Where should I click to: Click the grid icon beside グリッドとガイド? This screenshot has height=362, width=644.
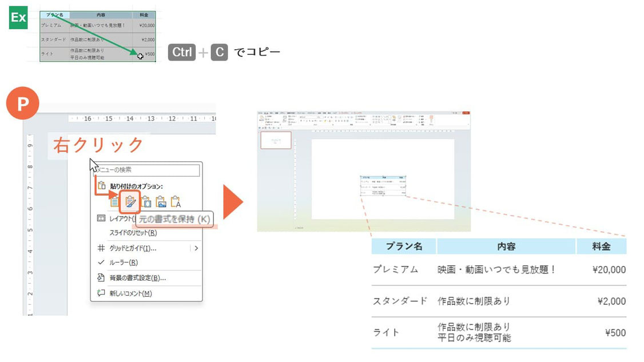click(101, 248)
